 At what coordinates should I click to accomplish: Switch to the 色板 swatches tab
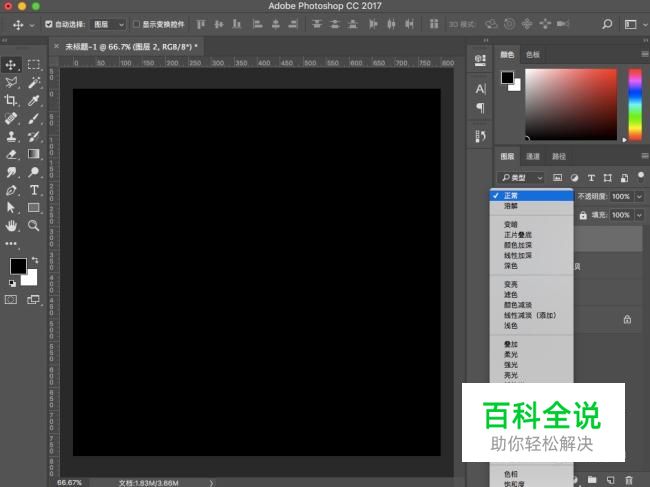[533, 54]
